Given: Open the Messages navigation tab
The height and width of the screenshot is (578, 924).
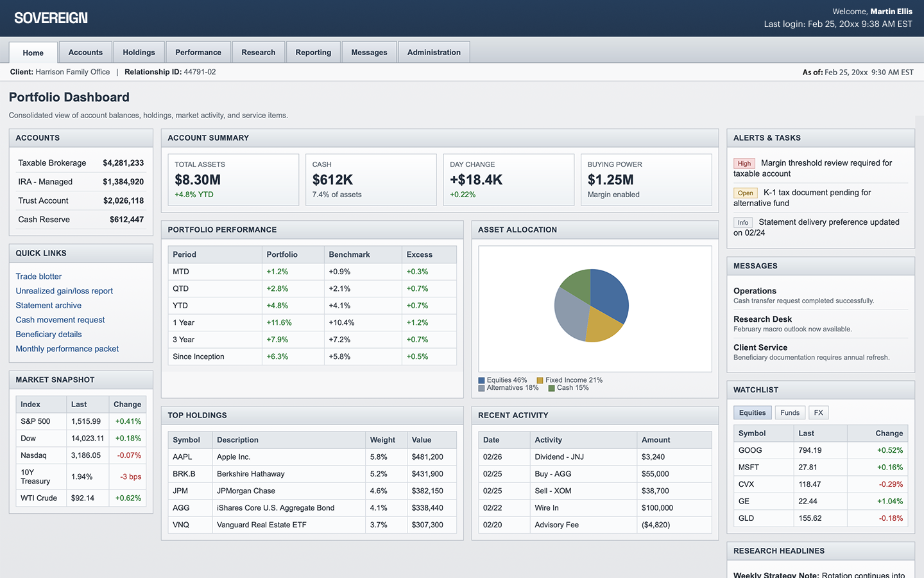Looking at the screenshot, I should point(369,52).
